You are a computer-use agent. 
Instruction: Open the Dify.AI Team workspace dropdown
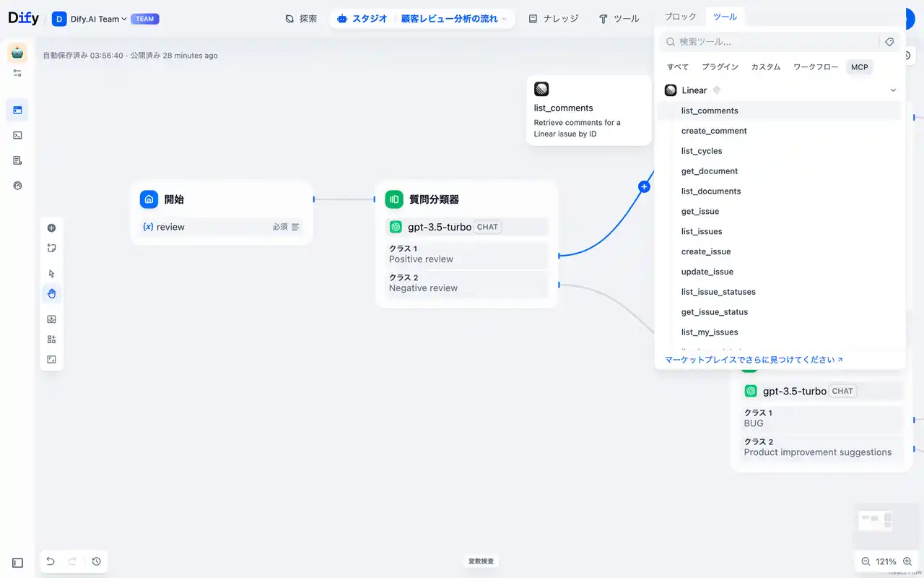[98, 19]
